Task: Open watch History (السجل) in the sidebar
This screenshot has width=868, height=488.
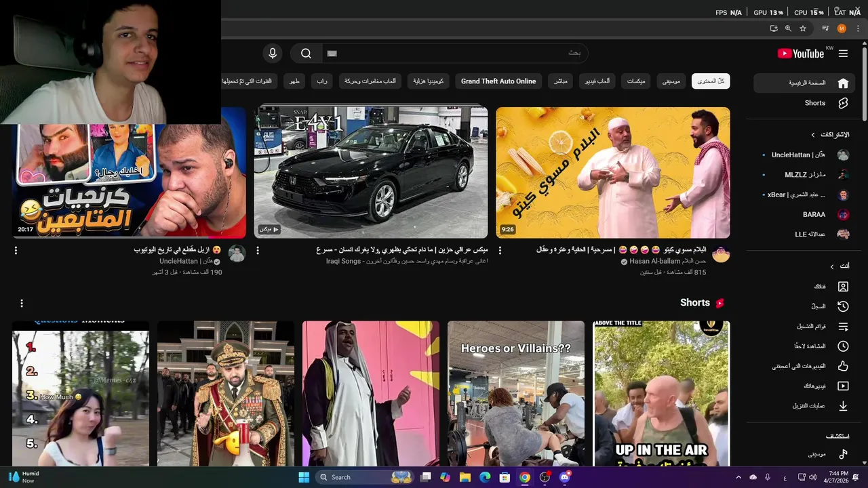Action: click(x=804, y=306)
